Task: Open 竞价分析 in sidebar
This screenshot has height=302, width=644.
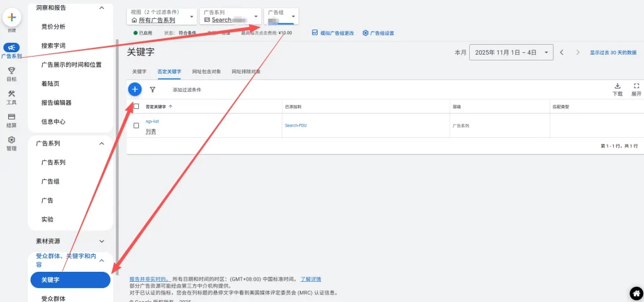Action: [53, 26]
